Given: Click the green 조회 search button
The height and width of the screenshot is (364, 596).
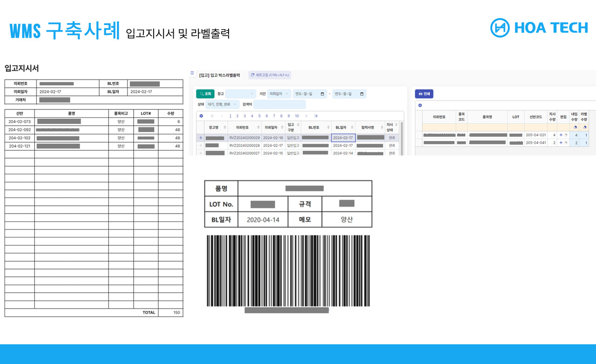Looking at the screenshot, I should point(205,94).
